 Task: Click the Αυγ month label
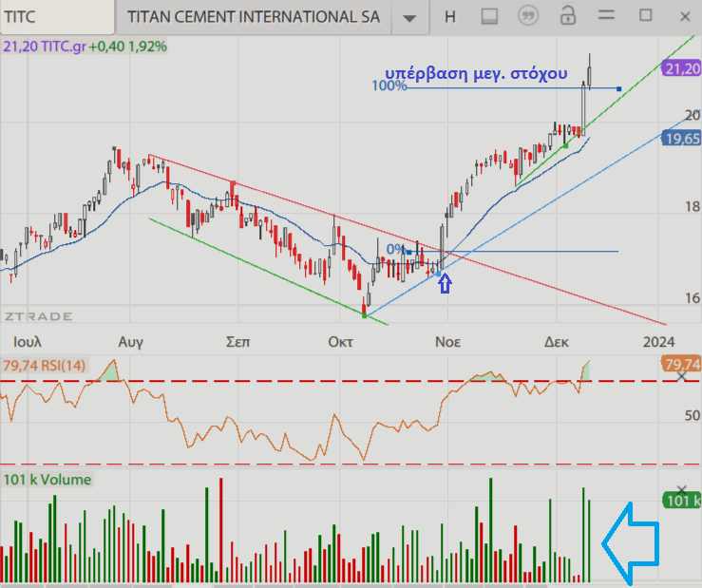(x=130, y=342)
